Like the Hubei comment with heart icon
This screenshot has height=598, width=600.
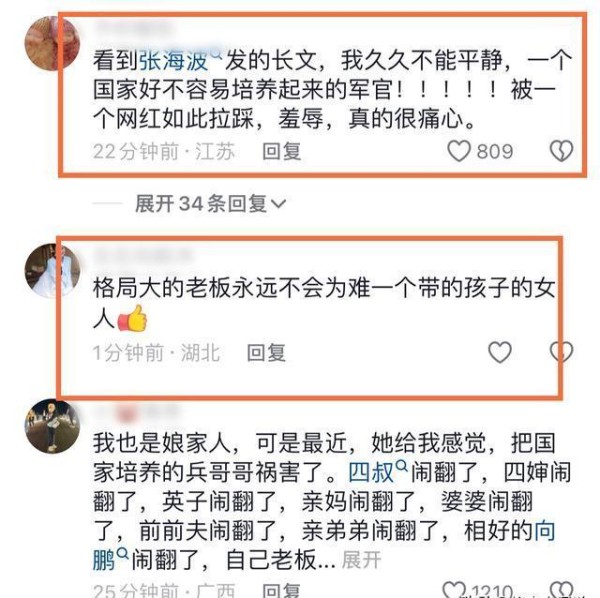tap(500, 352)
